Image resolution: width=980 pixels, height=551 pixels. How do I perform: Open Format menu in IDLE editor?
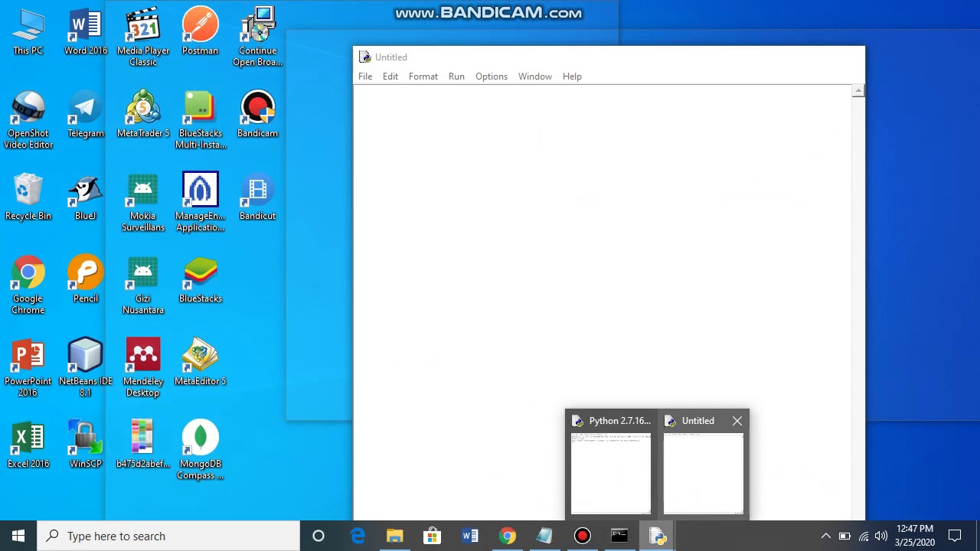[423, 77]
